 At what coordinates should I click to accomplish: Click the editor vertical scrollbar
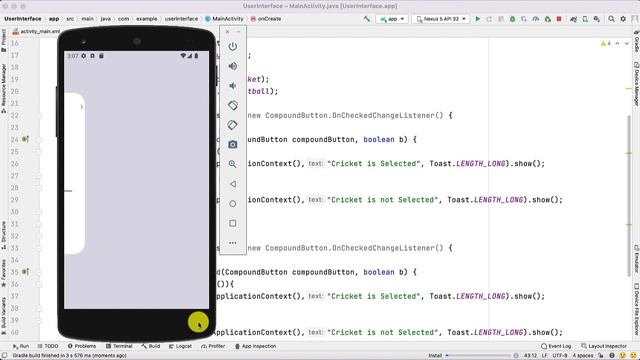click(x=629, y=195)
